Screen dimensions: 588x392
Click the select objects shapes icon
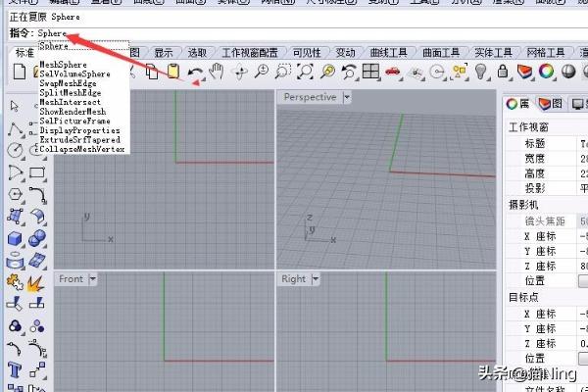pos(460,72)
